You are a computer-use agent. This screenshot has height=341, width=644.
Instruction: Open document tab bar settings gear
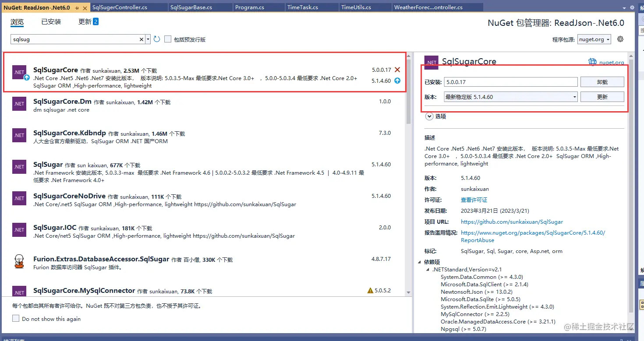pos(632,7)
